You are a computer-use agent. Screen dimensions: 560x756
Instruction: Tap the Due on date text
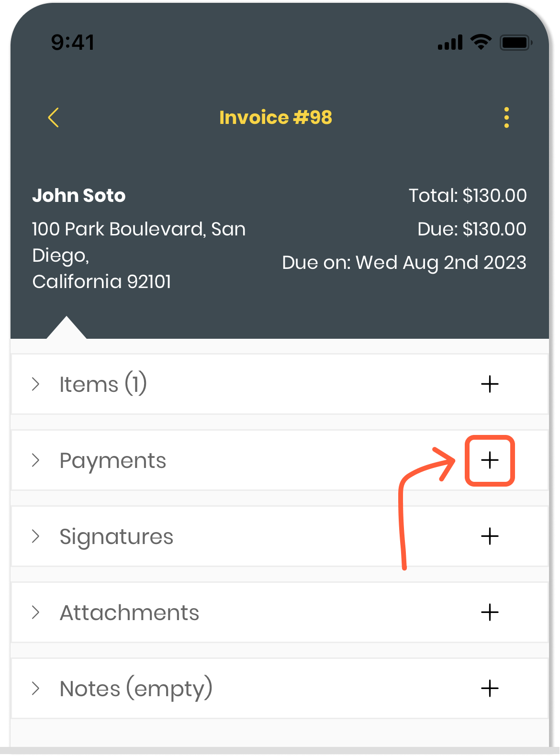[x=404, y=263]
